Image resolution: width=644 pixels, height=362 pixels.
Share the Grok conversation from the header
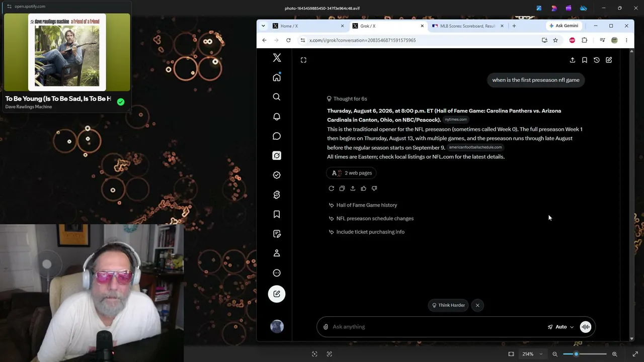coord(573,60)
